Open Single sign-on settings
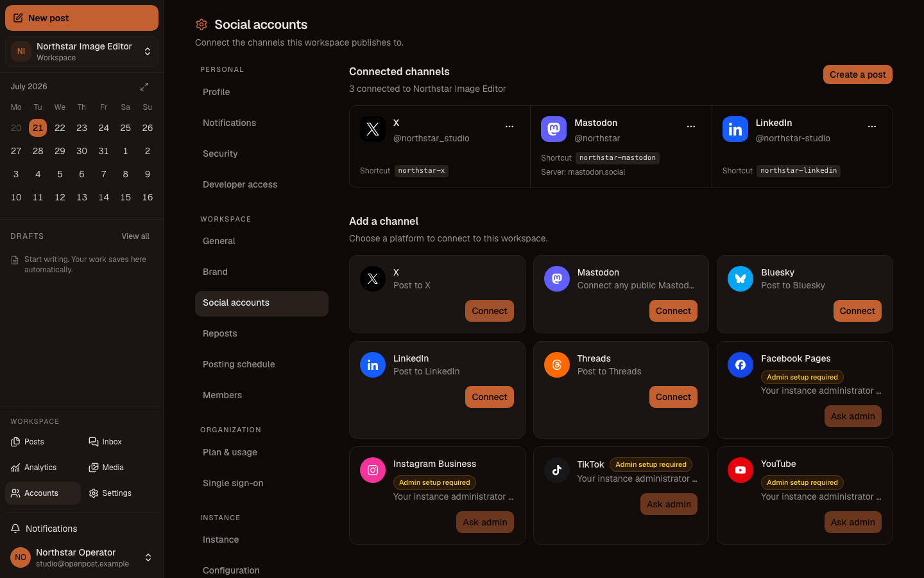 click(262, 484)
